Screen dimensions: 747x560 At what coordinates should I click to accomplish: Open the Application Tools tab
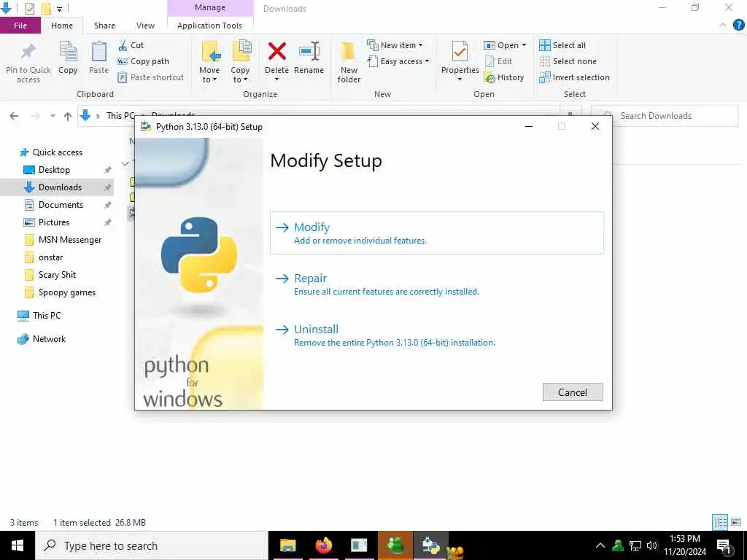point(209,26)
